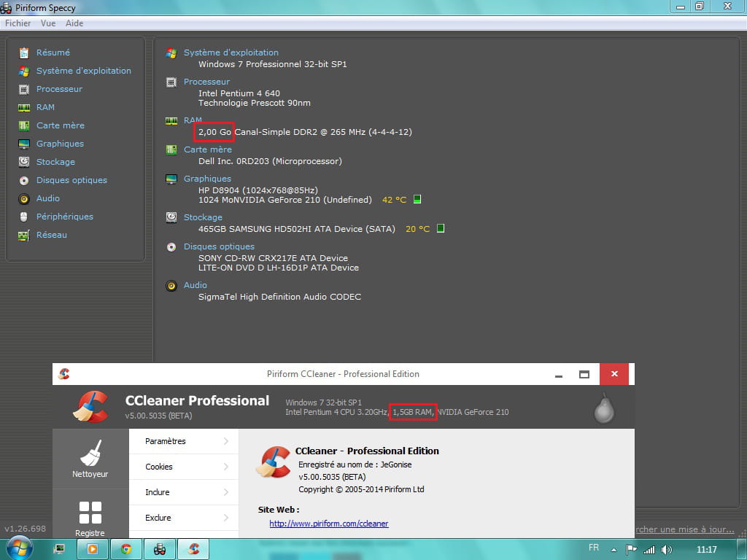
Task: Open the Vue menu in Speccy
Action: pos(48,23)
